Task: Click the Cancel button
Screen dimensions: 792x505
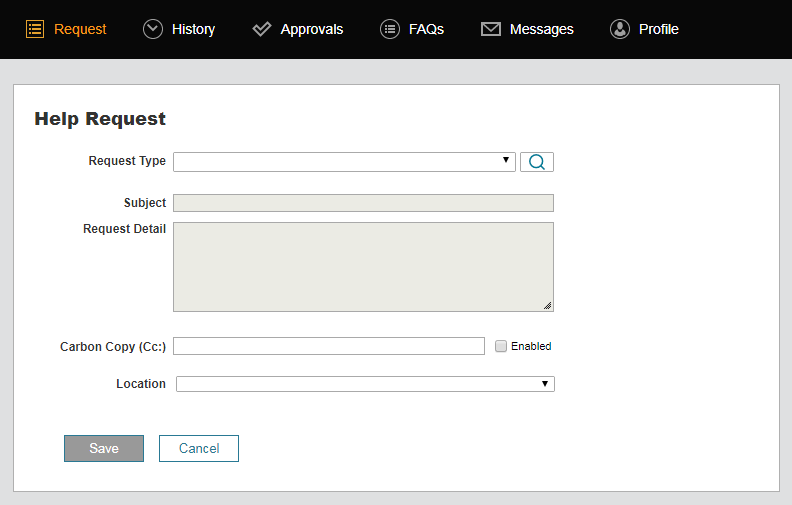Action: pyautogui.click(x=199, y=448)
